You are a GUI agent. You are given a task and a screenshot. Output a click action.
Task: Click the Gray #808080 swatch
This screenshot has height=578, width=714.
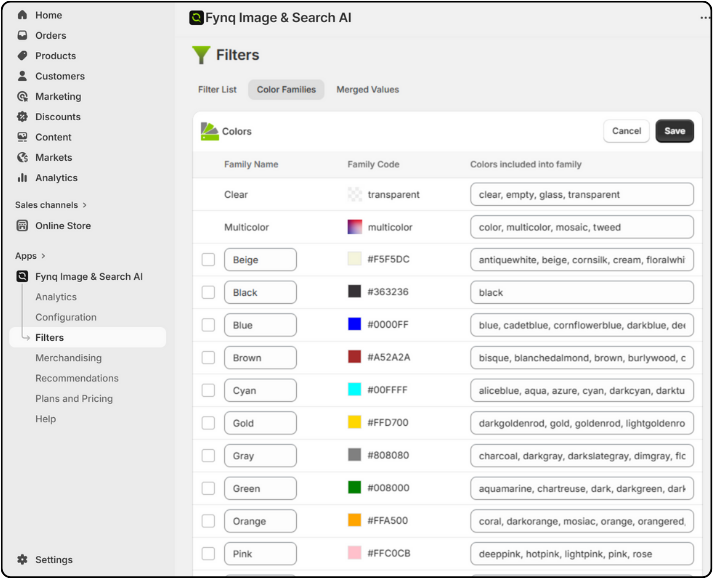(x=355, y=455)
